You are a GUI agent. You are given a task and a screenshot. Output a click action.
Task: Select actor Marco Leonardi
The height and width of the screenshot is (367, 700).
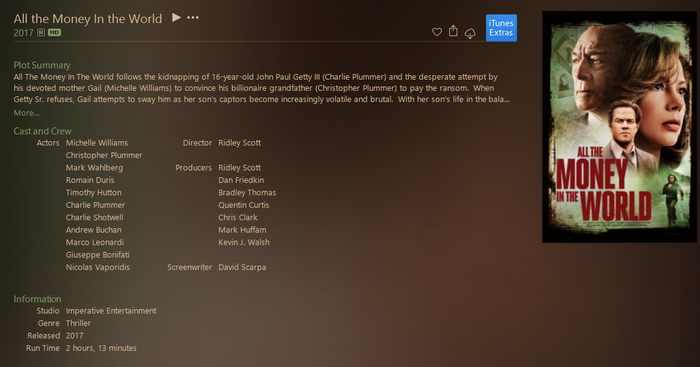coord(95,242)
